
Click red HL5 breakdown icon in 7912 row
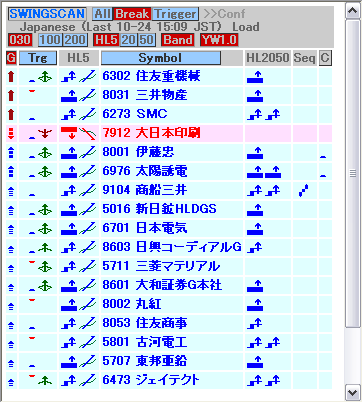(69, 133)
